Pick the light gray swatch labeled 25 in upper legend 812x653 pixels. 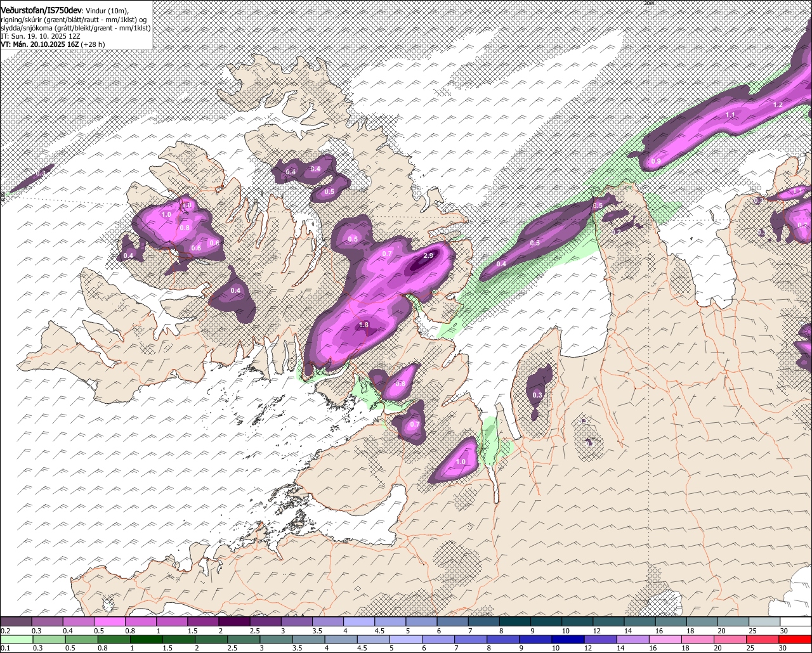point(764,621)
